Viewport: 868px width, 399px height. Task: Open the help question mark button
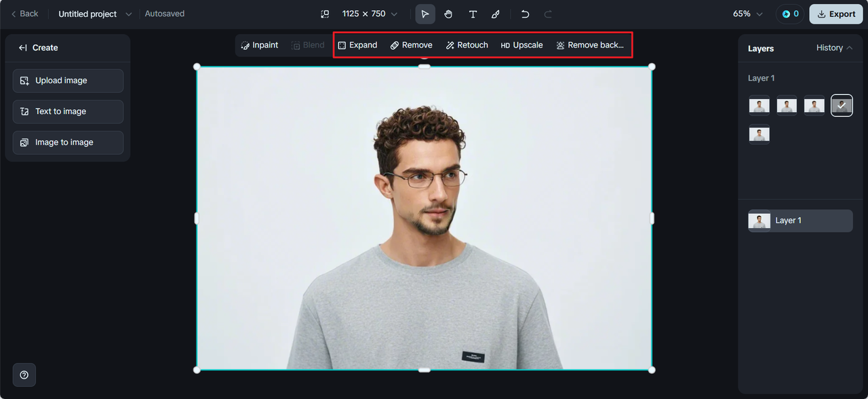[x=24, y=375]
